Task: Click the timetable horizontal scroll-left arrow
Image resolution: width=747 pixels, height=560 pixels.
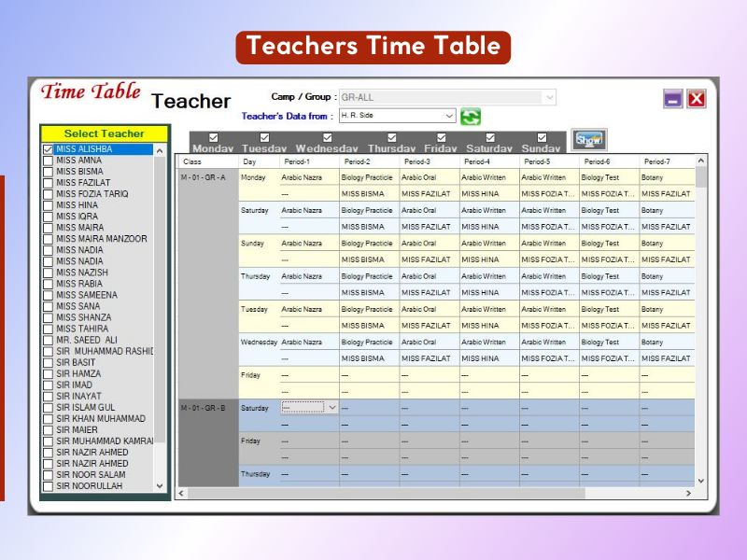Action: (x=182, y=493)
